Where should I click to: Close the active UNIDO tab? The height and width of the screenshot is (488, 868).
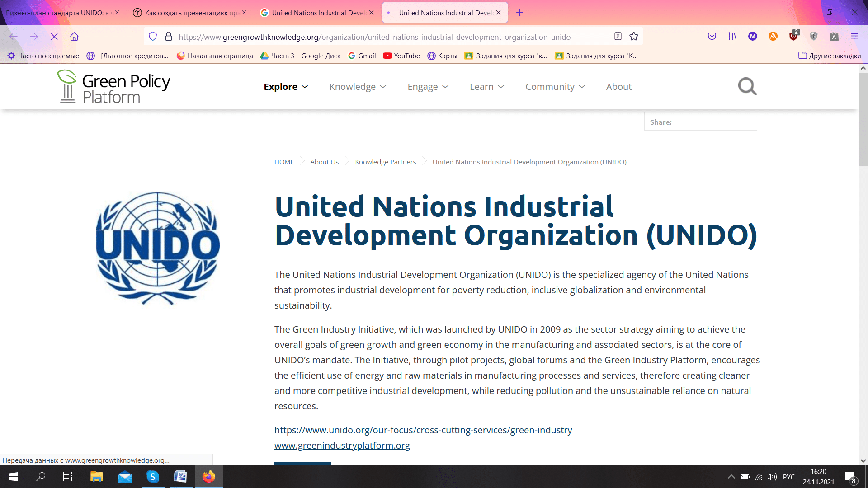(x=498, y=13)
